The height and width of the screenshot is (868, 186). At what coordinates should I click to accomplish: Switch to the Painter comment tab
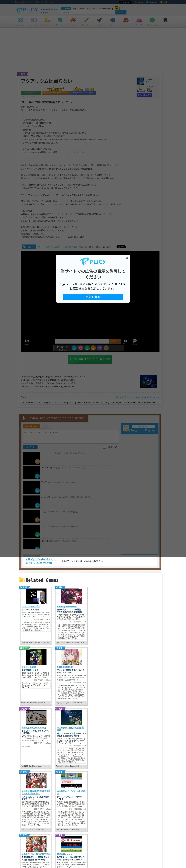(x=46, y=426)
